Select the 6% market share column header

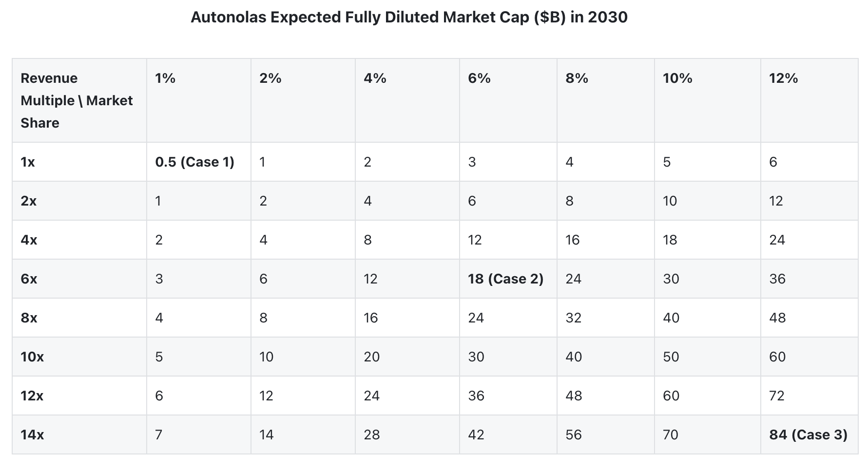(479, 78)
